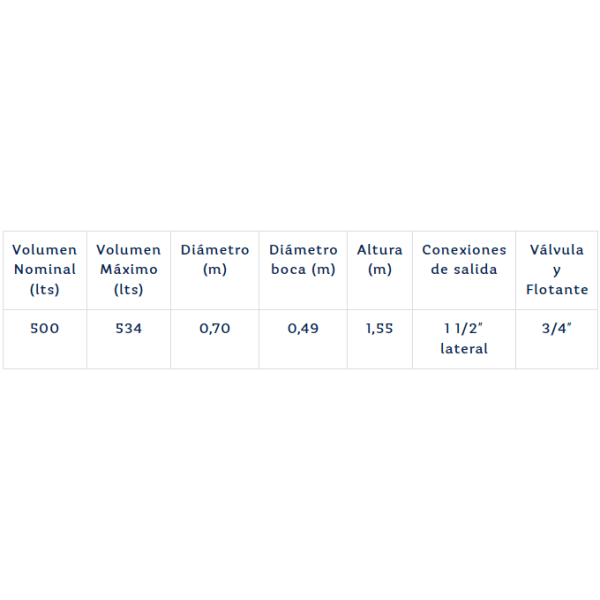Click the Volumen Máximo (lts) header cell

pyautogui.click(x=128, y=270)
